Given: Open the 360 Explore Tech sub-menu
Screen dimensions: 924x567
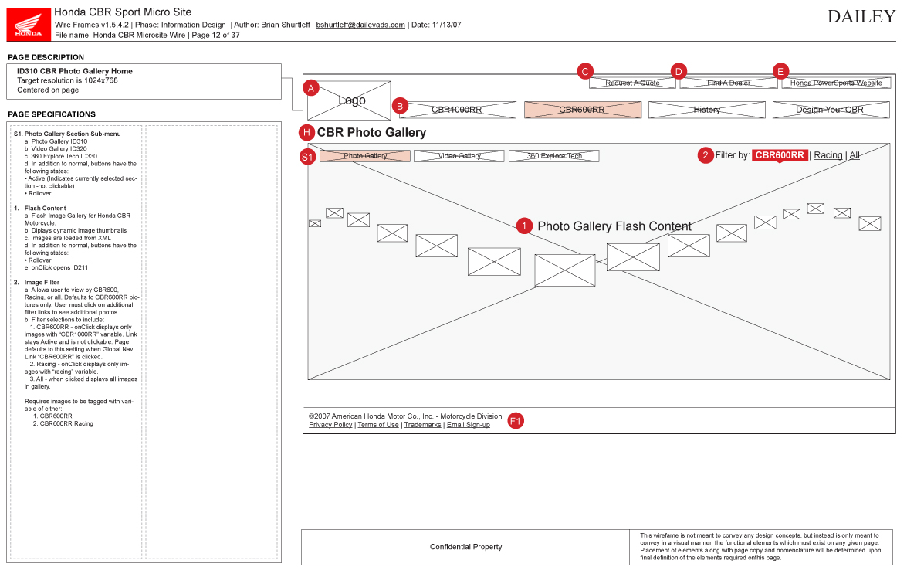Looking at the screenshot, I should [553, 156].
